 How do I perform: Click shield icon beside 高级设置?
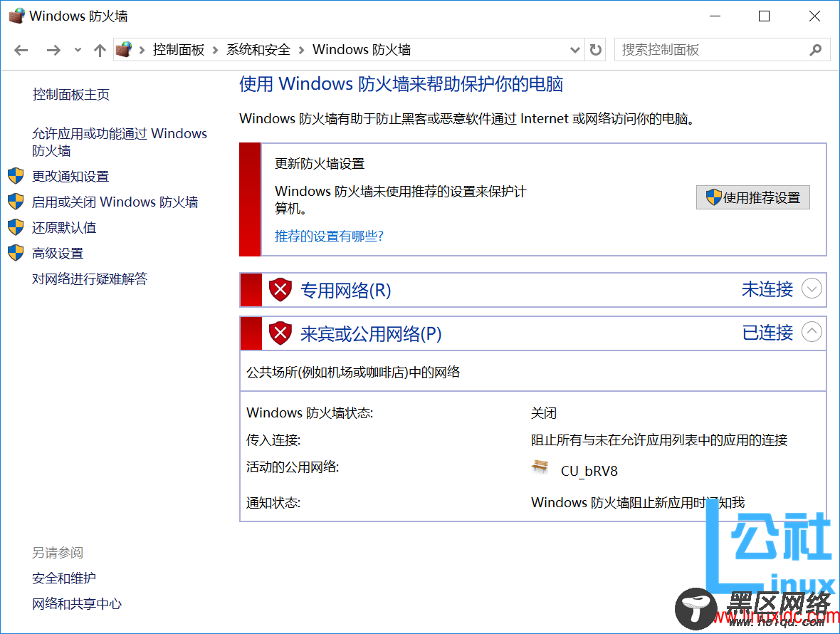16,253
